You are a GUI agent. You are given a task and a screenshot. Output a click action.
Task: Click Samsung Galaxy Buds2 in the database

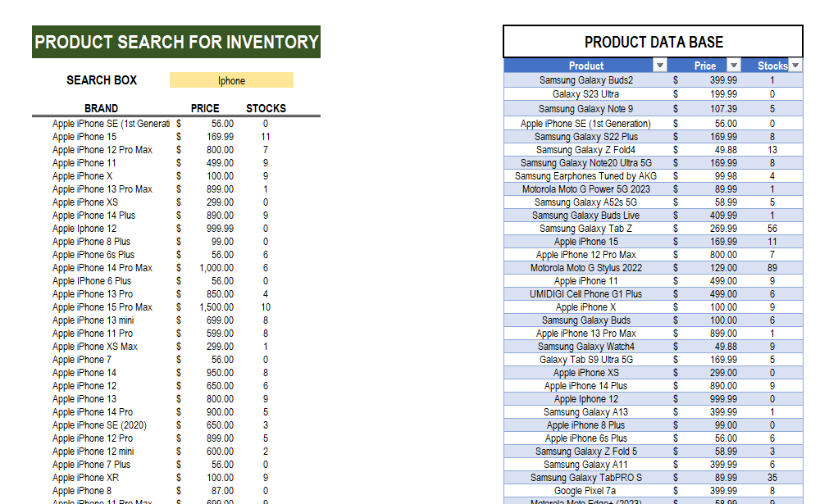(x=586, y=80)
